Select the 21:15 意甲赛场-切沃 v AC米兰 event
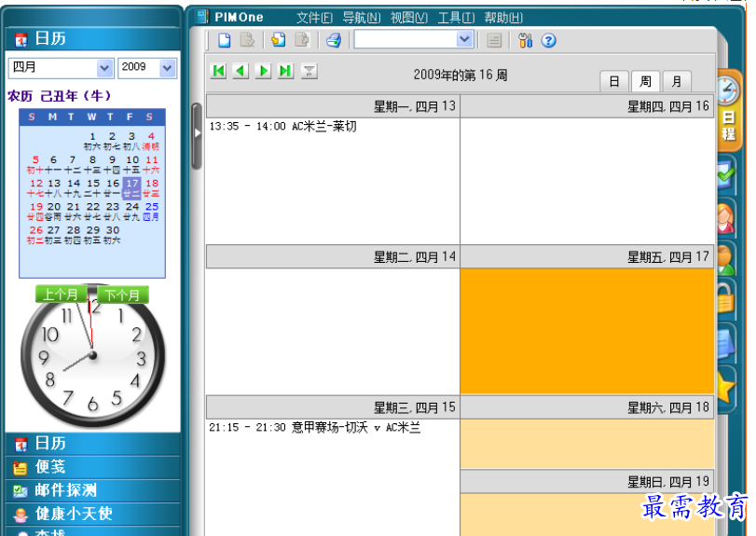756x536 pixels. [315, 428]
